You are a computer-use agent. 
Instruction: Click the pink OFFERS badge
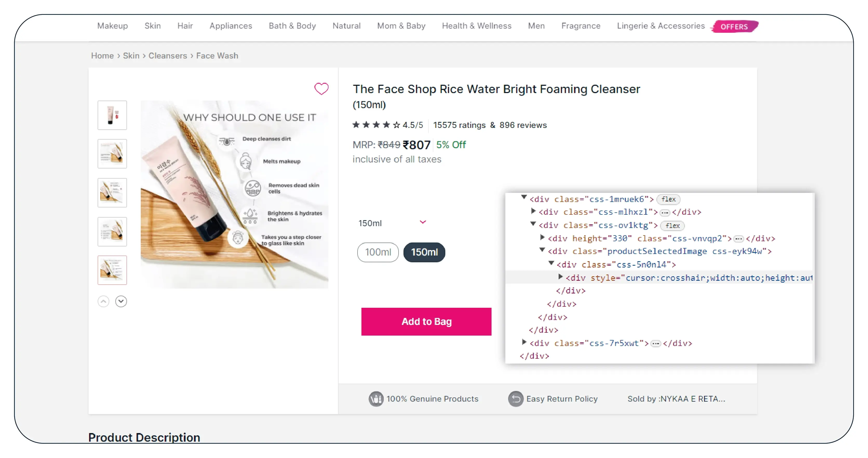point(734,26)
